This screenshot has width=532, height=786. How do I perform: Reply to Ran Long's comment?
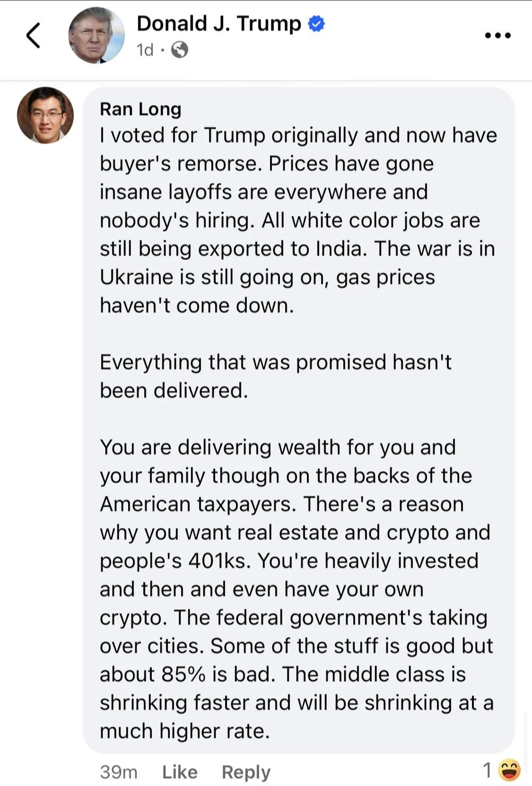246,772
